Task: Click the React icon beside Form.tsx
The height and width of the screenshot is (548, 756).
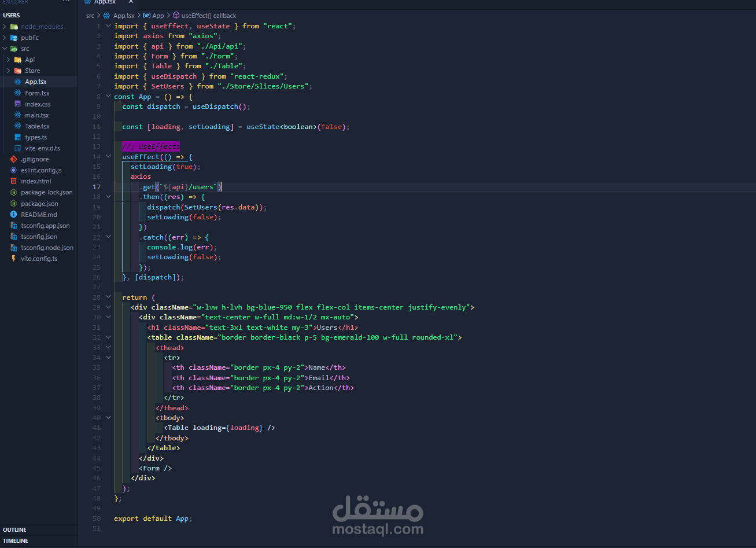Action: (18, 93)
